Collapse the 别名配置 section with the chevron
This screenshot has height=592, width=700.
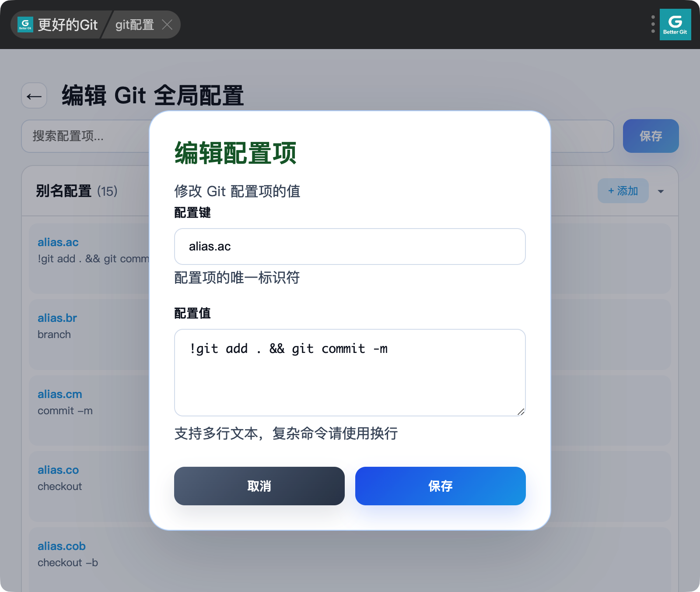pos(661,191)
